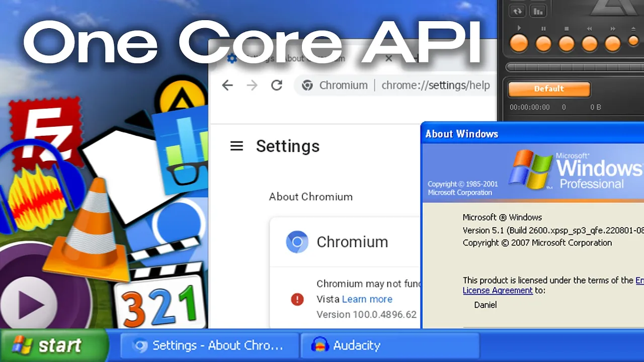This screenshot has height=362, width=644.
Task: Reload the Chromium settings page
Action: click(277, 85)
